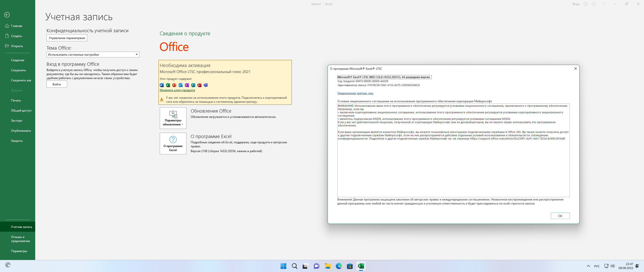Go back using the backstage arrow icon
This screenshot has height=272, width=644.
[x=7, y=15]
